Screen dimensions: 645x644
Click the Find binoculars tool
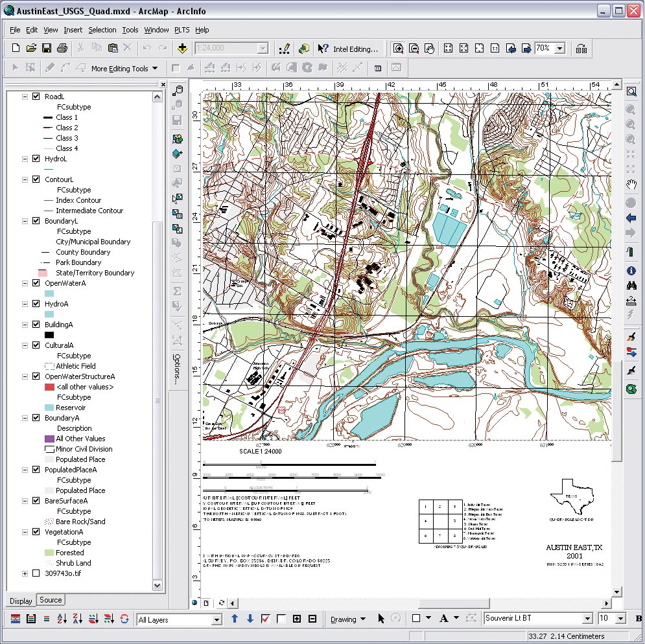coord(631,285)
